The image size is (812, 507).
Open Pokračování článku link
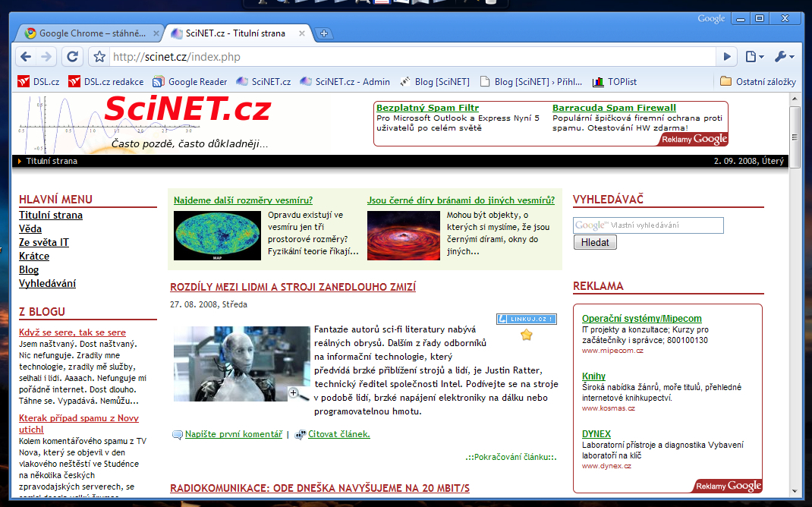coord(511,457)
